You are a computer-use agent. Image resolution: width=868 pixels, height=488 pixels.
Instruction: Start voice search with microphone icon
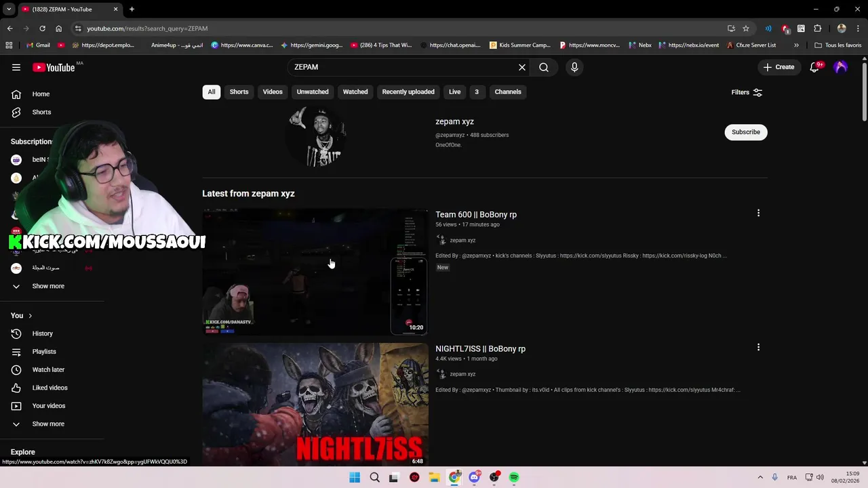tap(574, 67)
